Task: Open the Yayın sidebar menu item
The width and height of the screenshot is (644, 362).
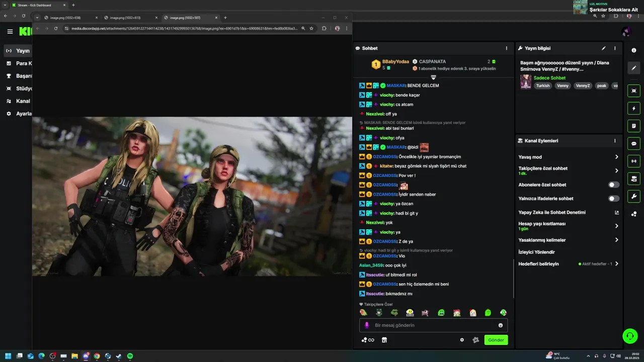Action: coord(18,51)
